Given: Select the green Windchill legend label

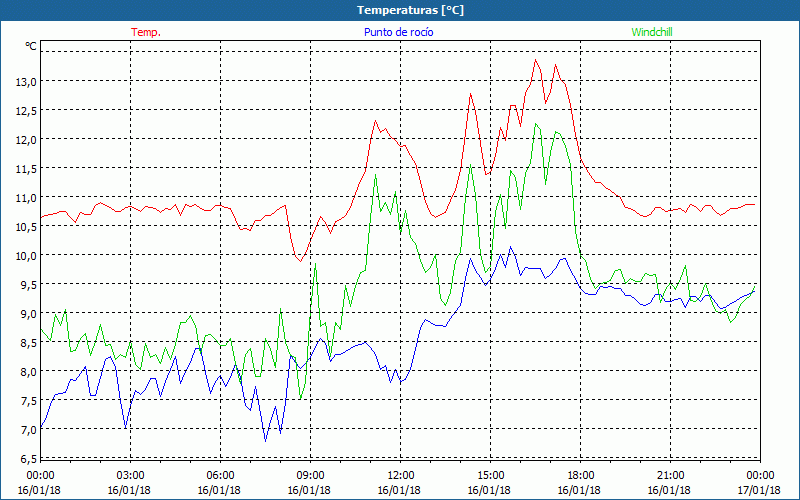Looking at the screenshot, I should pyautogui.click(x=651, y=32).
